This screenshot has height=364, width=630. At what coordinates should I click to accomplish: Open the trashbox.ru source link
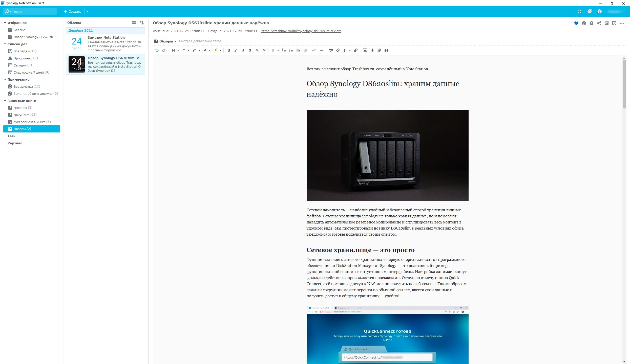pyautogui.click(x=301, y=31)
